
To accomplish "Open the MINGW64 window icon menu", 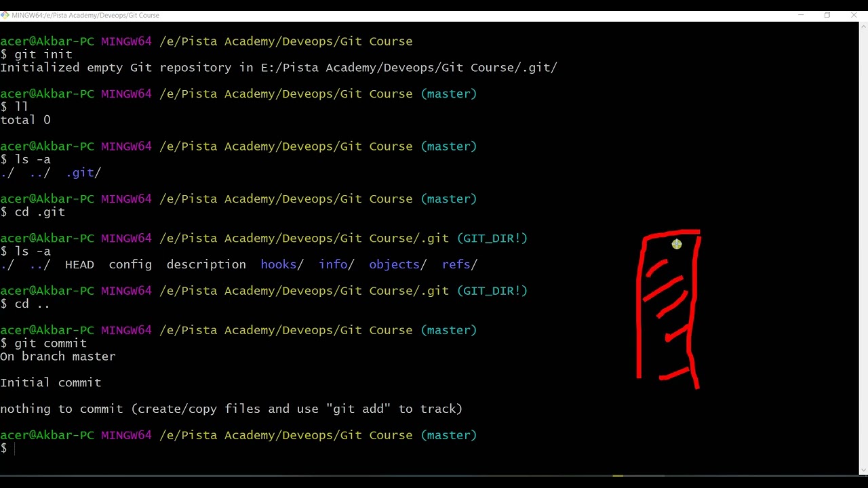I will tap(5, 15).
